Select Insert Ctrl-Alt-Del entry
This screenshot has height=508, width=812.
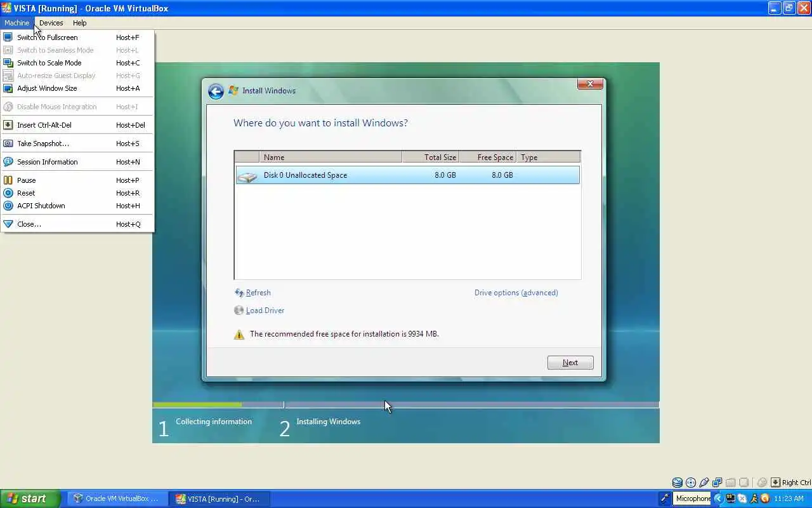click(x=77, y=125)
